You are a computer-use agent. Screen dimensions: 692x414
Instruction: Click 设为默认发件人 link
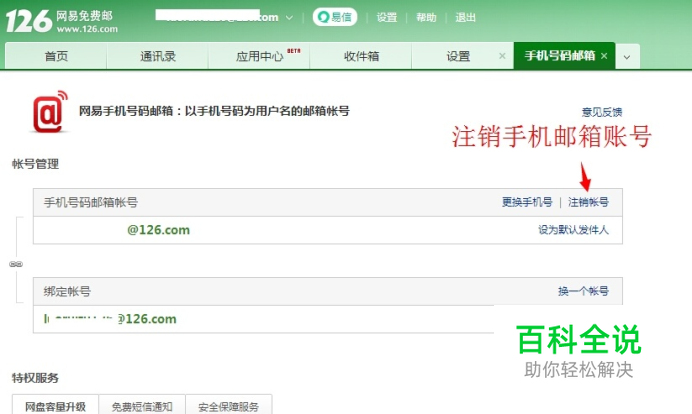pos(573,230)
